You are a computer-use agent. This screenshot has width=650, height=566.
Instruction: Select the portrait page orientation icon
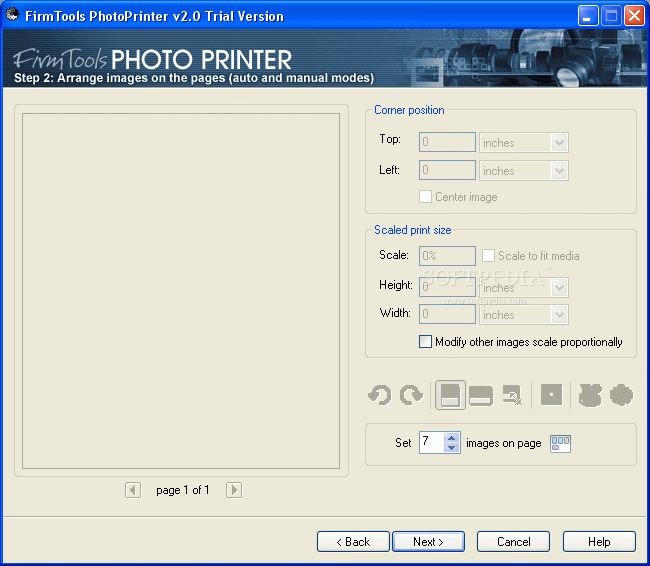[450, 395]
